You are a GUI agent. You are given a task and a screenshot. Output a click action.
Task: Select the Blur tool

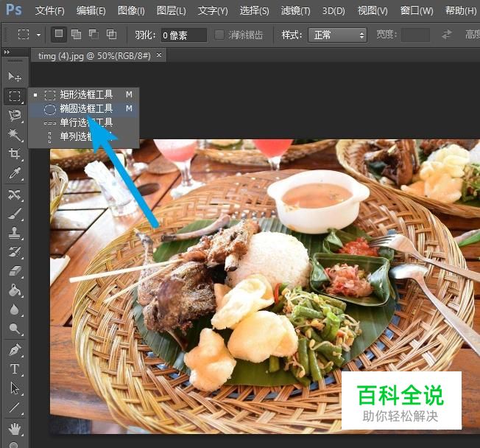(x=15, y=309)
